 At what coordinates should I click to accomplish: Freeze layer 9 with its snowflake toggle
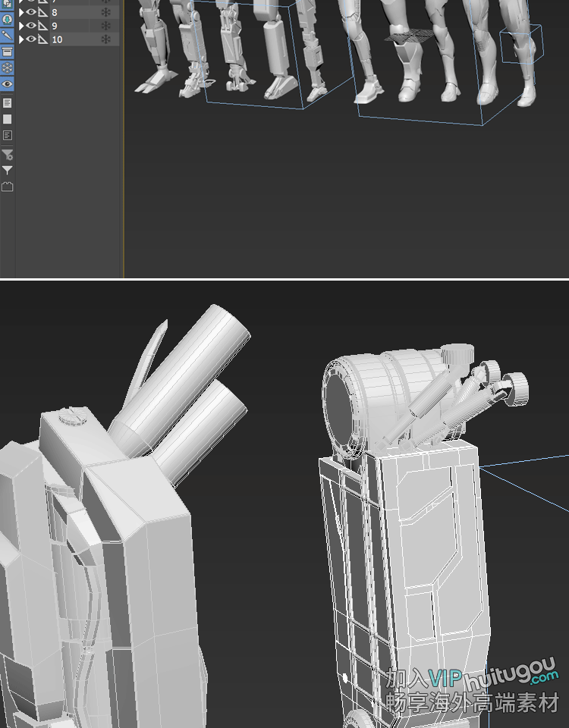tap(106, 26)
